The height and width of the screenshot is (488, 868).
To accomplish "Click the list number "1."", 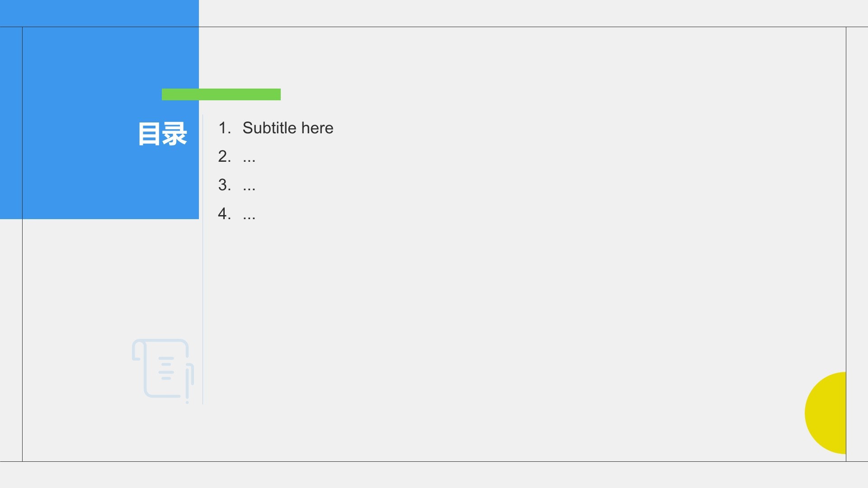I will (x=224, y=128).
